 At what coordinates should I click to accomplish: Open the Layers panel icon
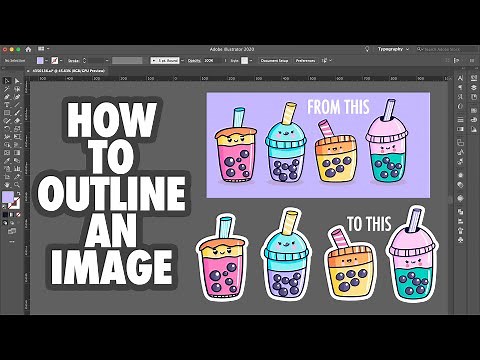[474, 88]
